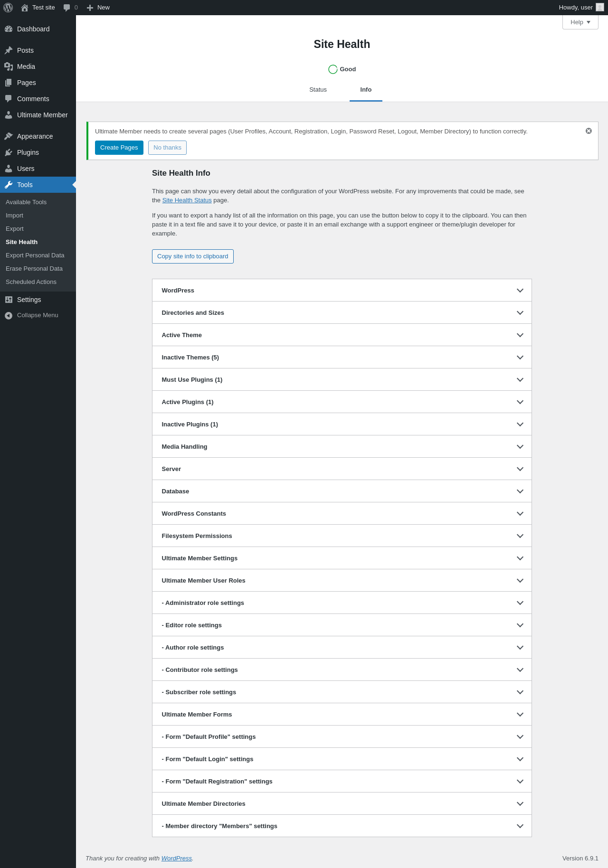This screenshot has width=608, height=868.
Task: Click the Posts pushpin icon
Action: pos(9,50)
